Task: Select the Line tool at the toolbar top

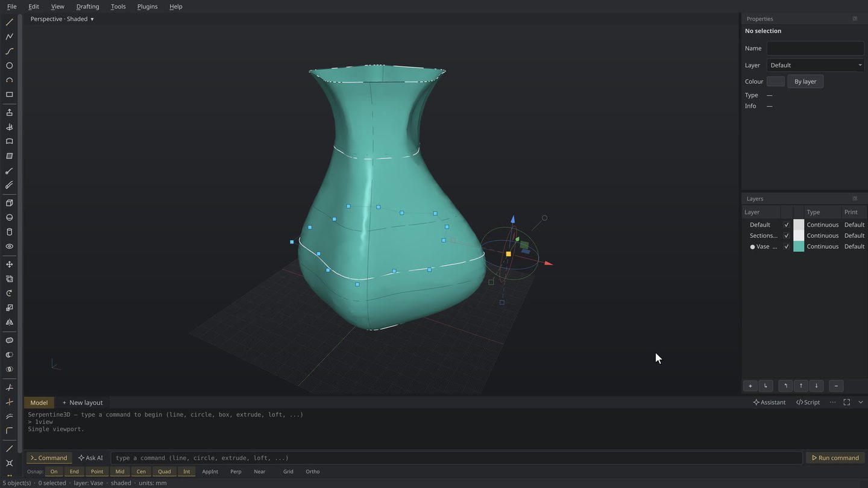Action: click(x=9, y=22)
